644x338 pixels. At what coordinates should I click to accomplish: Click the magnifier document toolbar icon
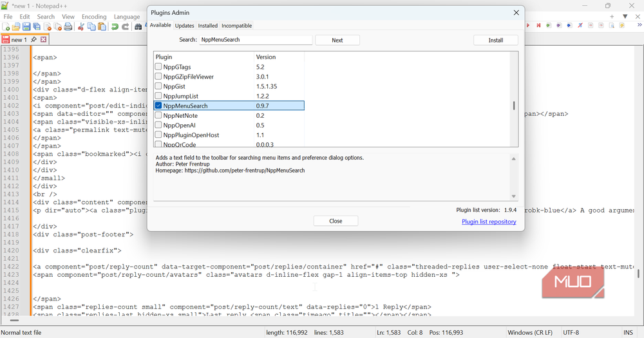(x=612, y=26)
